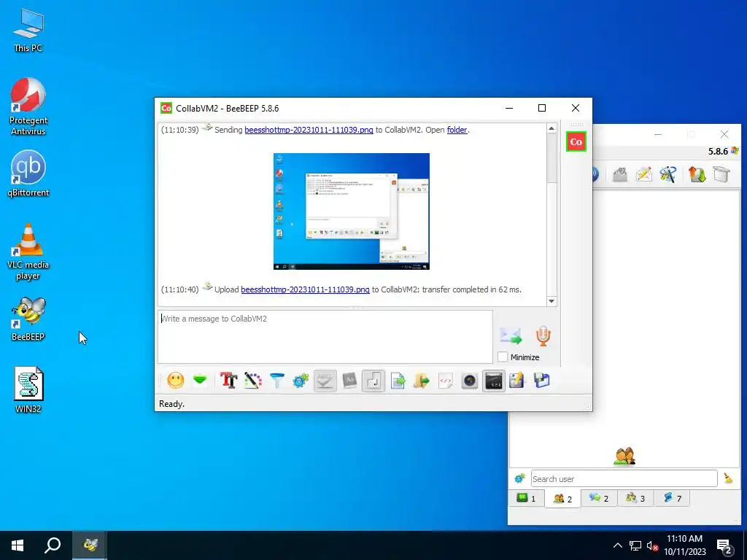Switch to the groups tab labeled 3
The image size is (747, 560).
635,498
